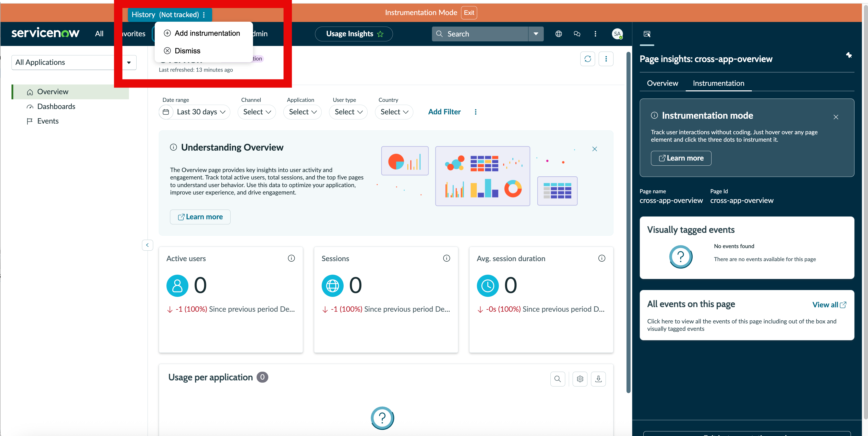Pin the Page insights panel
This screenshot has width=868, height=436.
pos(849,55)
